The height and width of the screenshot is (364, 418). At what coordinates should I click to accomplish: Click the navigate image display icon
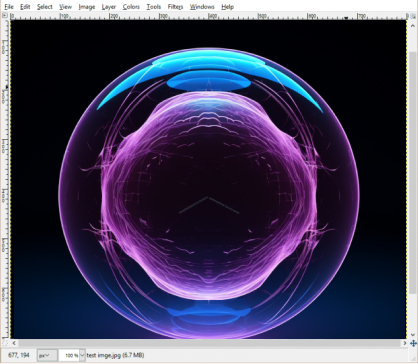(x=413, y=343)
